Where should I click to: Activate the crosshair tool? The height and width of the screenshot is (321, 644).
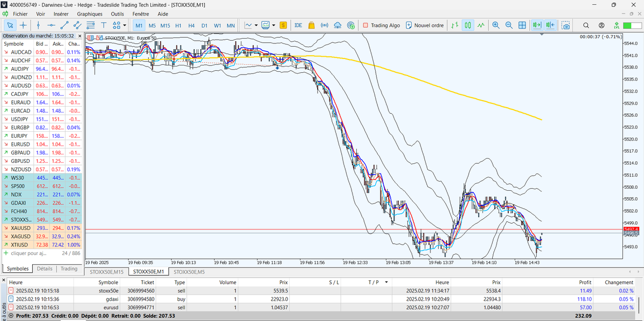[x=23, y=25]
